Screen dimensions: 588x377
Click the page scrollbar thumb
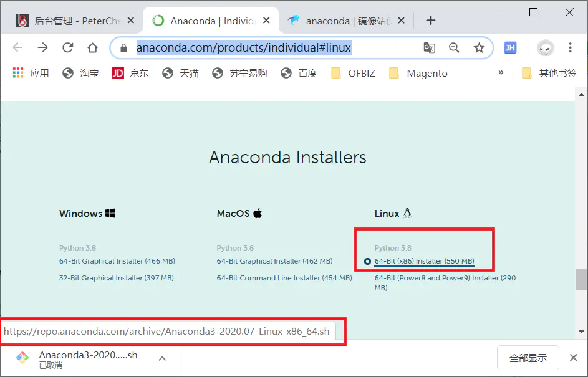click(581, 280)
